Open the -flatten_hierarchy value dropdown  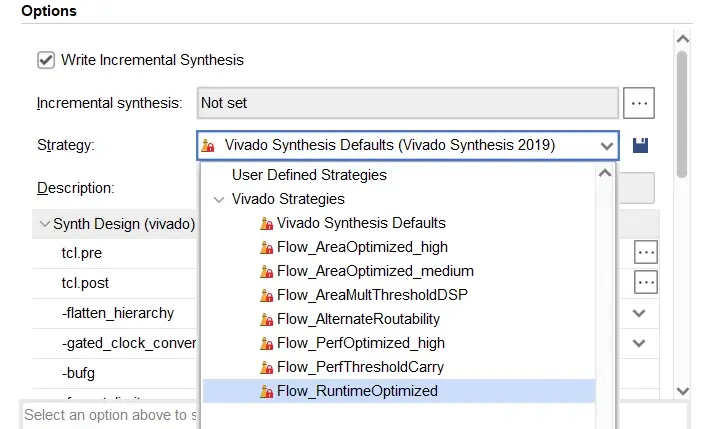click(639, 313)
